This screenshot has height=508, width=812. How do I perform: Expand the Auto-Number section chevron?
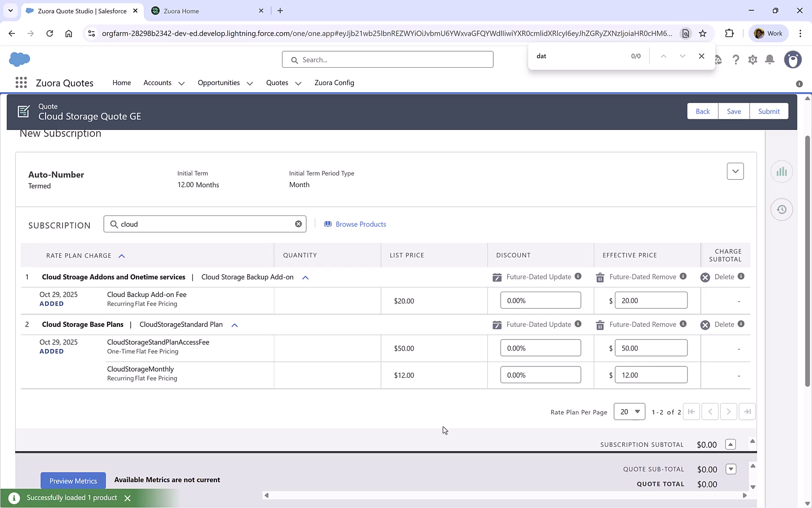click(x=735, y=171)
